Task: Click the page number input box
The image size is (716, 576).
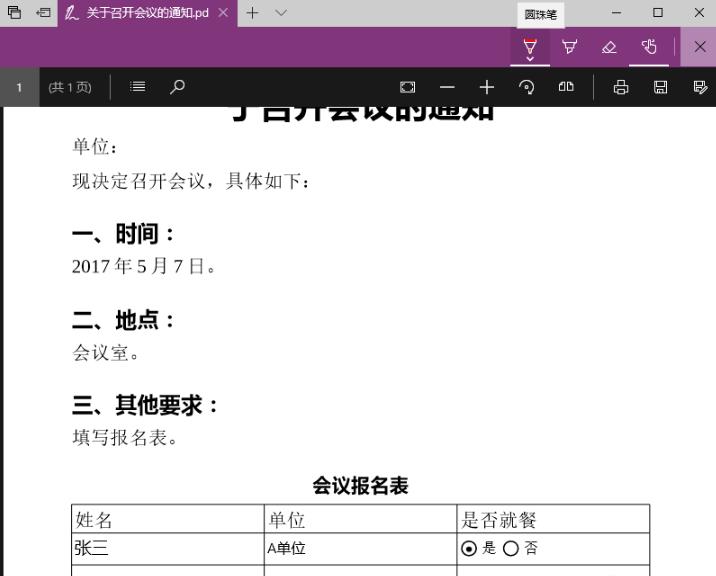Action: (19, 87)
